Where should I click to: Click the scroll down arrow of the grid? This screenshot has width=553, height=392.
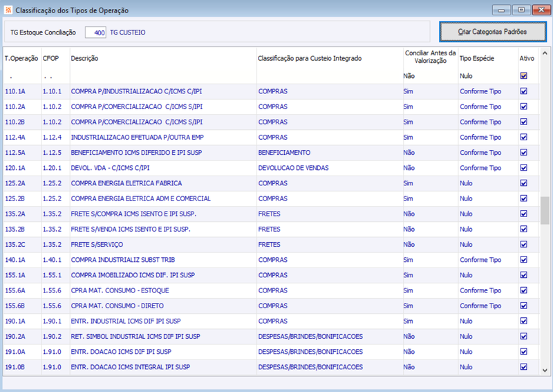click(545, 370)
